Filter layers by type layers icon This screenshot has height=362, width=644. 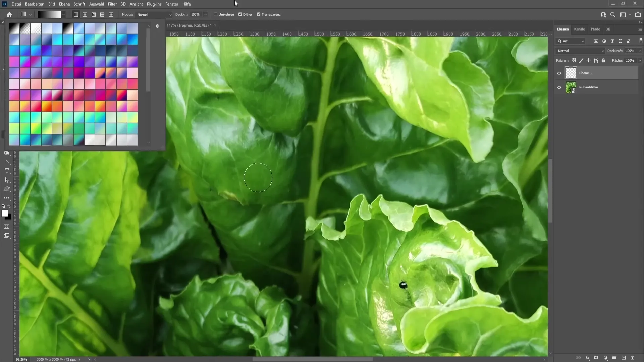(612, 41)
